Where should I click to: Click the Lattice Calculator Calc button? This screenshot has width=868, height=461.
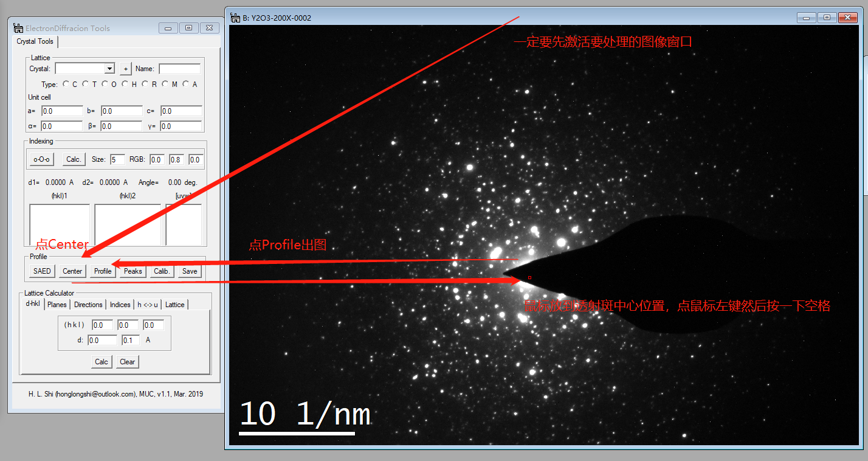tap(102, 362)
